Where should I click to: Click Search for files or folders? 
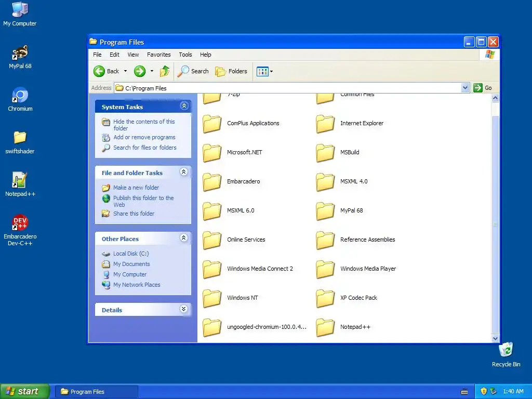point(144,148)
